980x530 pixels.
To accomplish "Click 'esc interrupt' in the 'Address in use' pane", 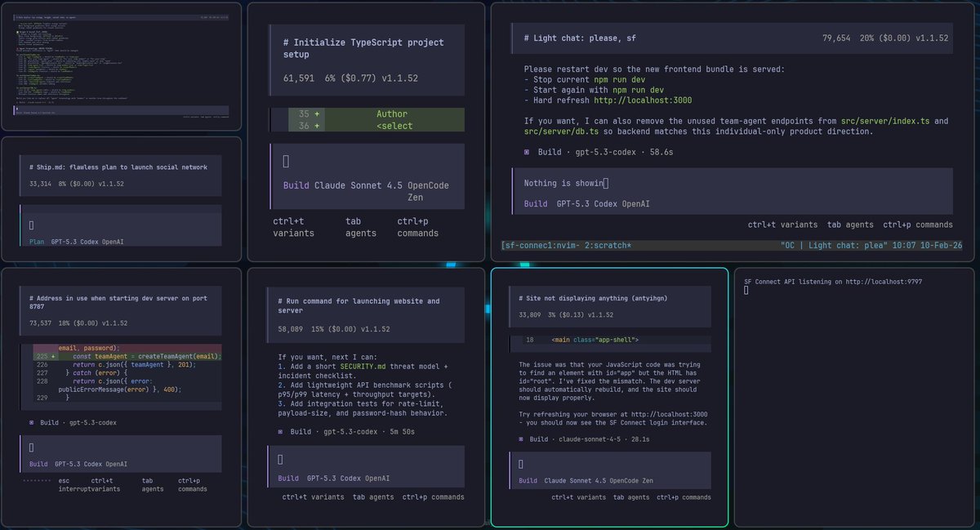I will pos(76,484).
